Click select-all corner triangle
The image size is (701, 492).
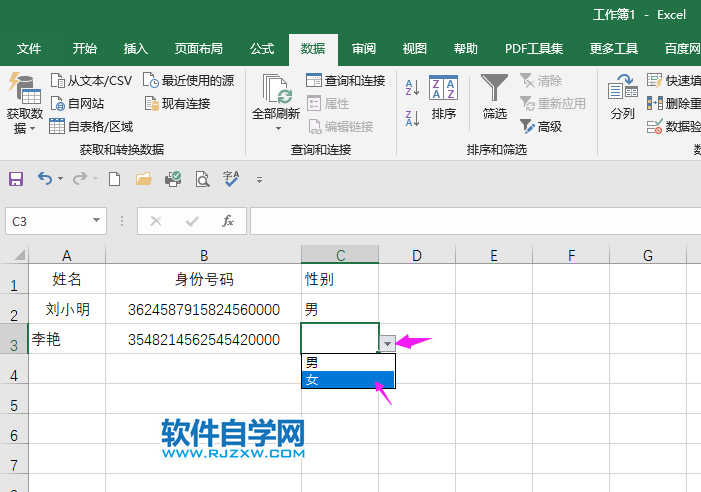click(19, 255)
